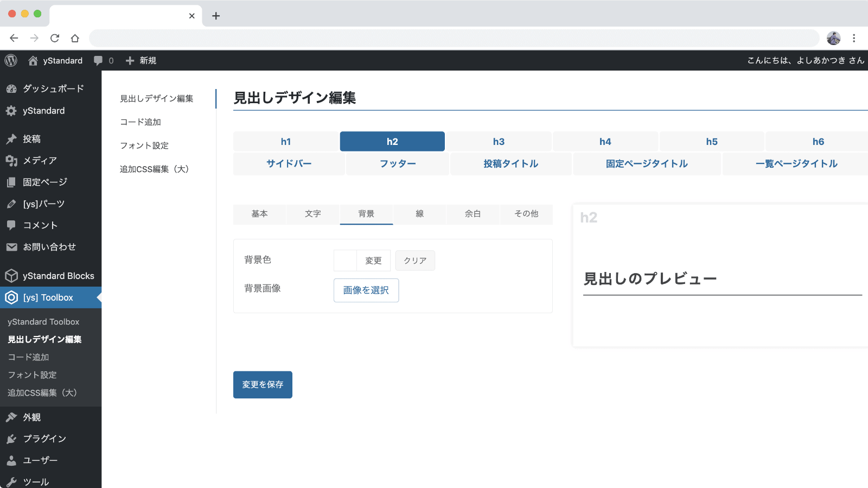Click the クリア button
The width and height of the screenshot is (868, 488).
tap(415, 261)
